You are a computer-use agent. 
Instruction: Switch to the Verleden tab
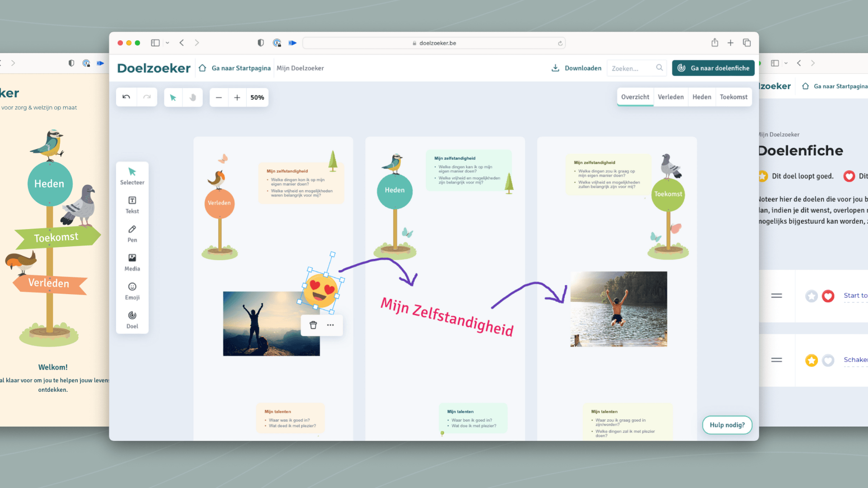click(670, 97)
